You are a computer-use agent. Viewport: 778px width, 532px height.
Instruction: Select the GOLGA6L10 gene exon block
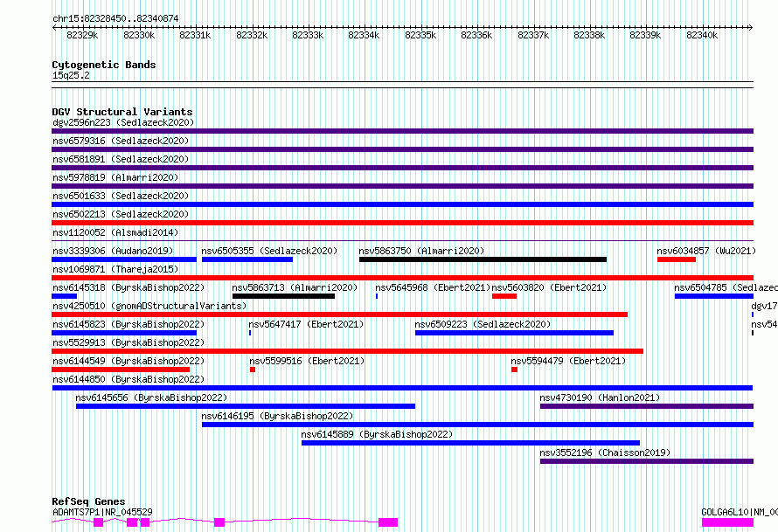point(727,522)
